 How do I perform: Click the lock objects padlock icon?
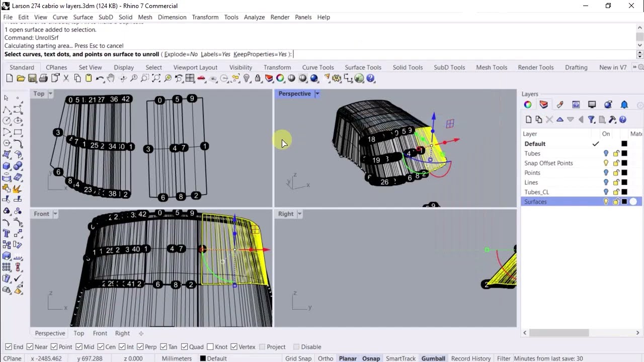[x=258, y=78]
